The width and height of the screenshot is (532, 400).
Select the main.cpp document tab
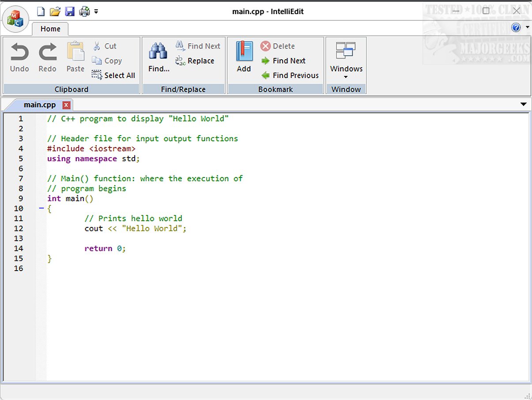40,105
